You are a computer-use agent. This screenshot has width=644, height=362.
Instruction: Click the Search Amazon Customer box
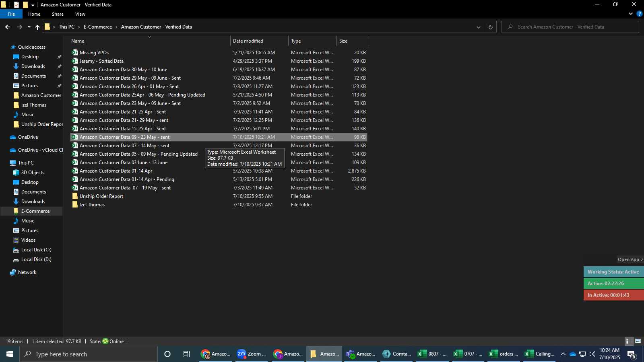coord(570,27)
